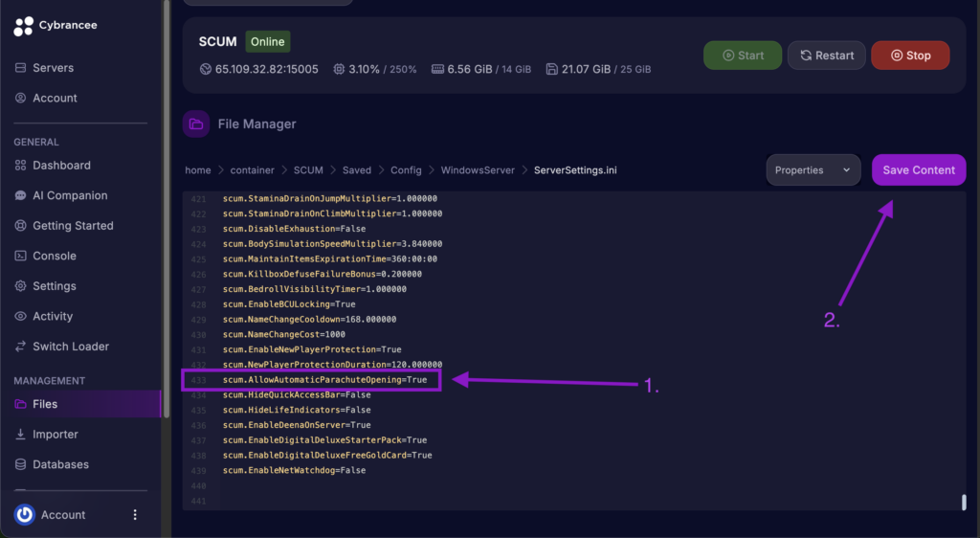The width and height of the screenshot is (980, 538).
Task: Navigate to home in the breadcrumb
Action: point(197,170)
